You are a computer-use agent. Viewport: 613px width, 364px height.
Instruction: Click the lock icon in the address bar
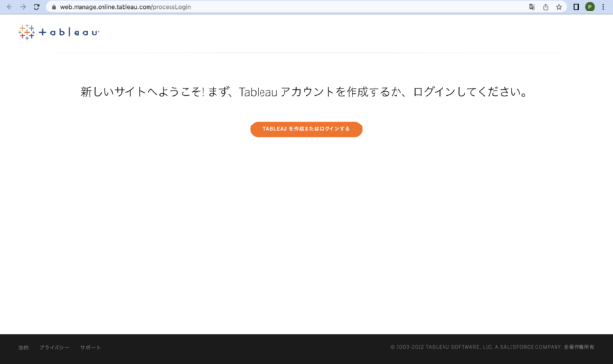click(x=54, y=7)
